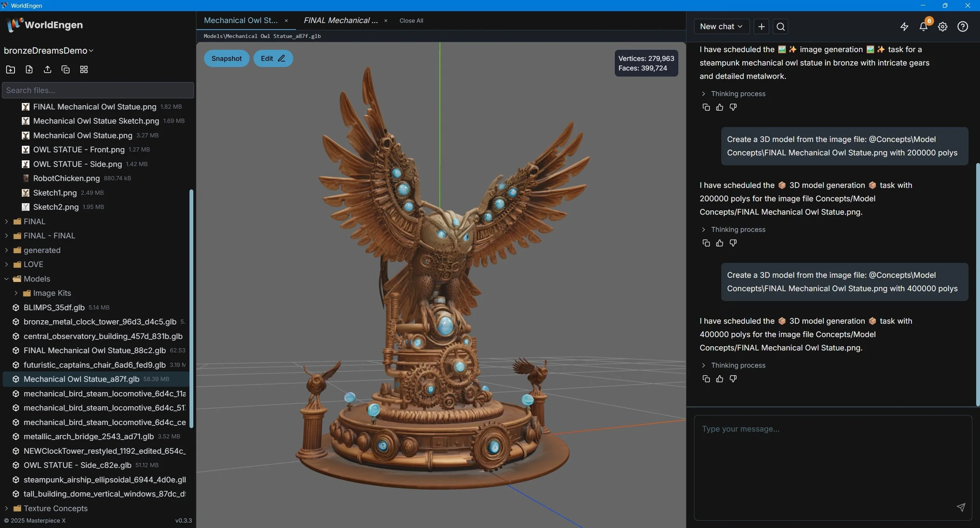This screenshot has width=980, height=528.
Task: Expand last message's Thinking process
Action: point(738,365)
